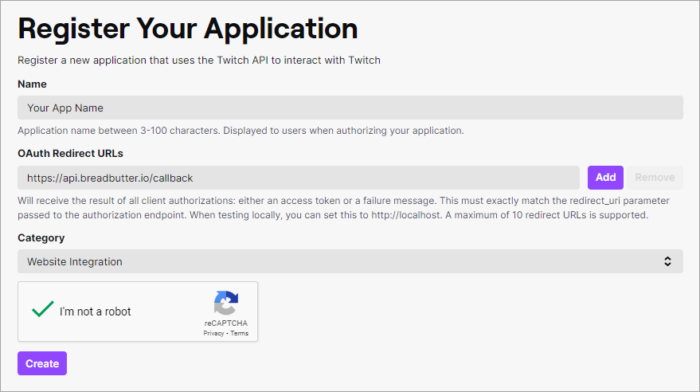Click the redirect URL help paragraph

(x=343, y=208)
